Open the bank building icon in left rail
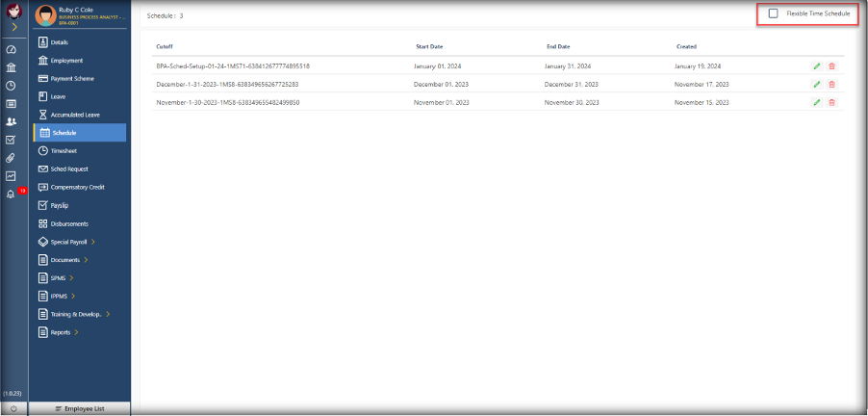The image size is (868, 416). [x=11, y=67]
